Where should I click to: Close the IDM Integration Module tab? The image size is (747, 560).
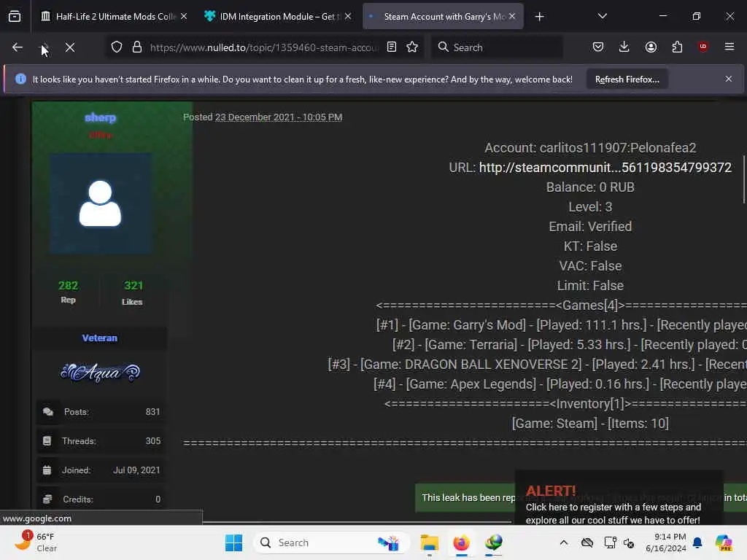click(348, 17)
